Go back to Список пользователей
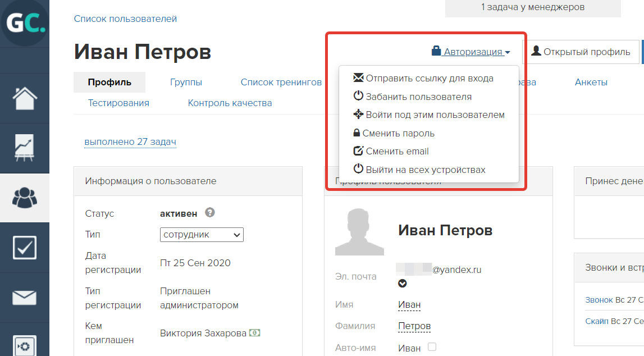The width and height of the screenshot is (644, 356). pos(125,19)
